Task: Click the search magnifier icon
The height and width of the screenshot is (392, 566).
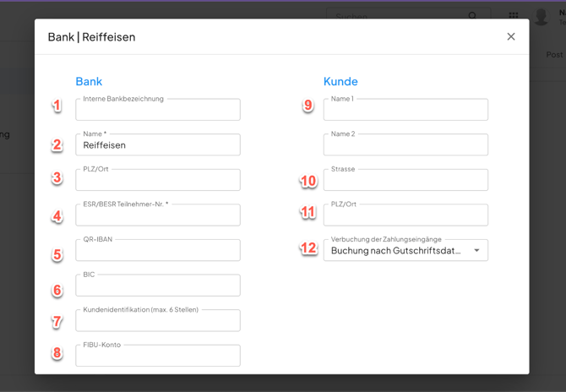Action: point(473,15)
